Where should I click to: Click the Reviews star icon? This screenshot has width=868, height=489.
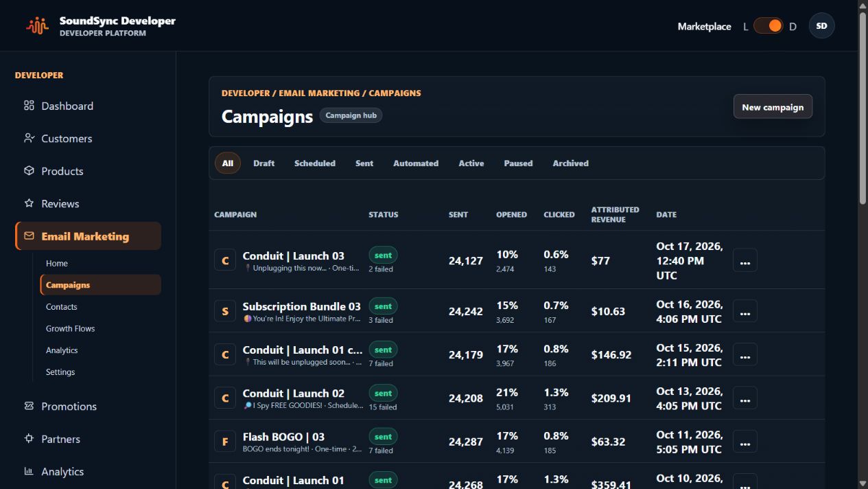pos(29,203)
